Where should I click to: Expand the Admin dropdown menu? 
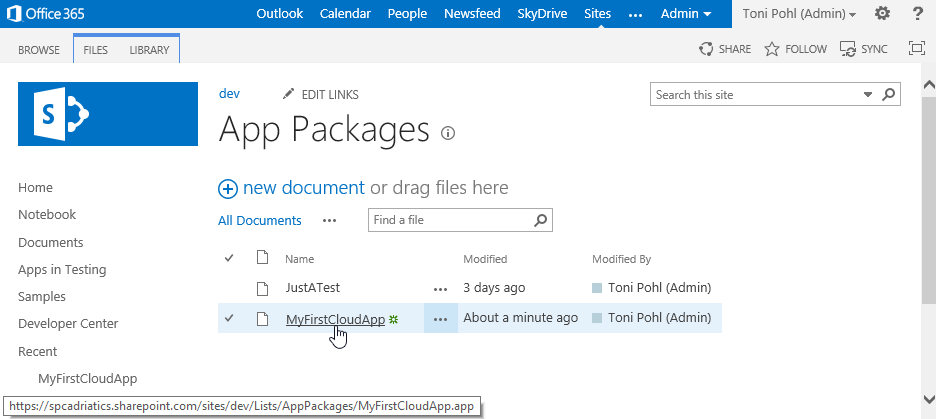(686, 14)
